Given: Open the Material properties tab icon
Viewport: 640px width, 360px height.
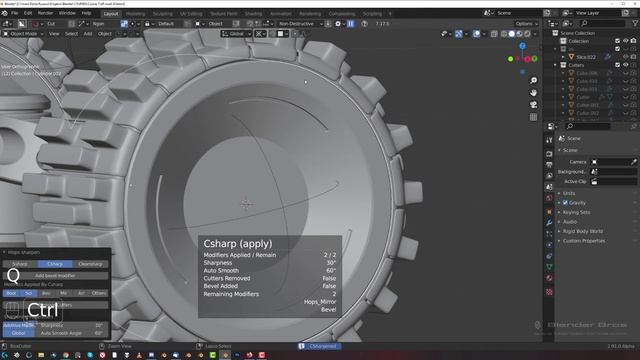Looking at the screenshot, I should pos(549,278).
